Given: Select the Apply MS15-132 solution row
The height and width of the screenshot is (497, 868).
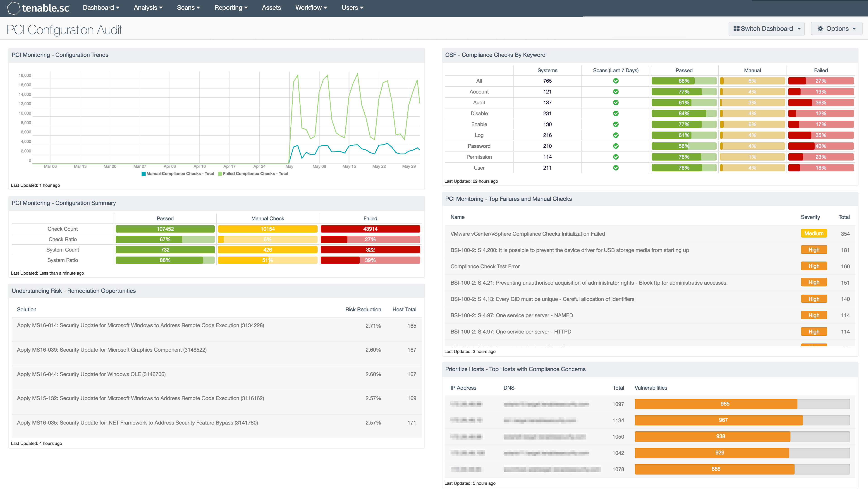Looking at the screenshot, I should click(x=217, y=402).
